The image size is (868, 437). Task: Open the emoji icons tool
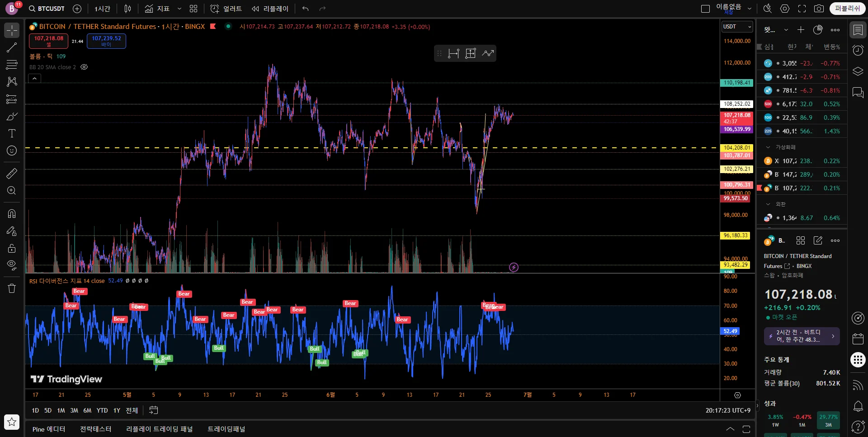12,150
